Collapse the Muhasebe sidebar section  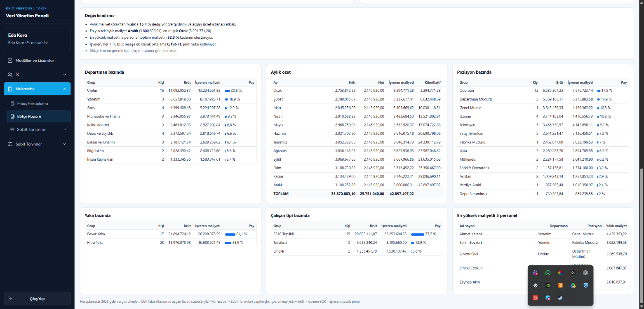click(37, 89)
